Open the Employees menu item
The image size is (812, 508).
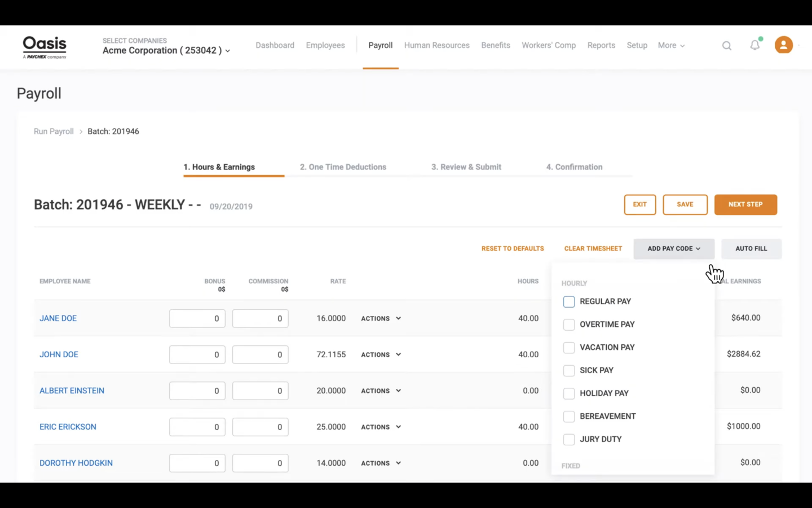tap(325, 46)
